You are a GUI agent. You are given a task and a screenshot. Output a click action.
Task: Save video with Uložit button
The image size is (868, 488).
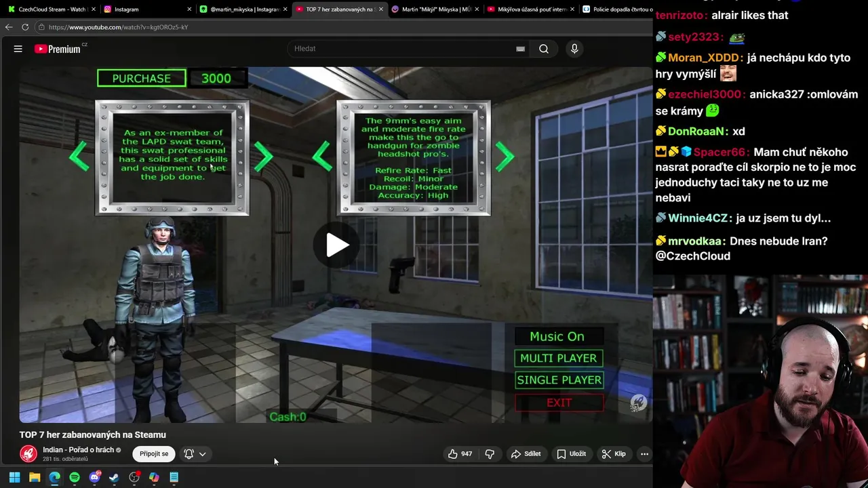click(x=571, y=454)
